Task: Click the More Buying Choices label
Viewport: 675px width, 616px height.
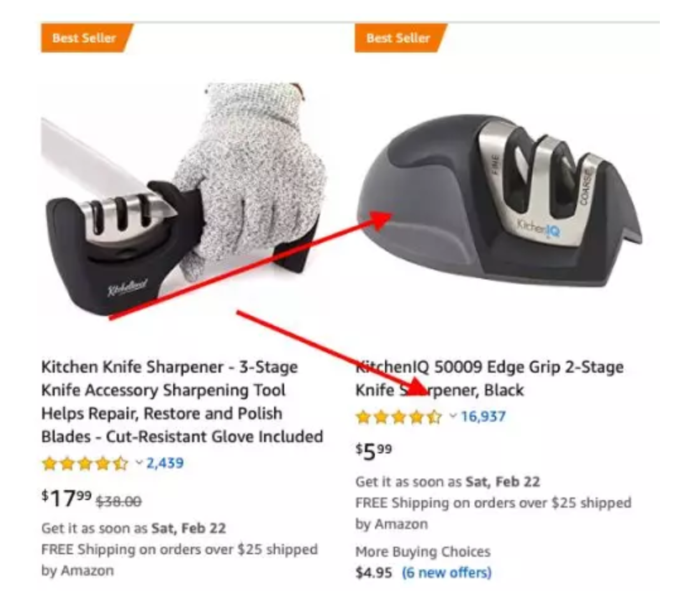Action: (x=423, y=552)
